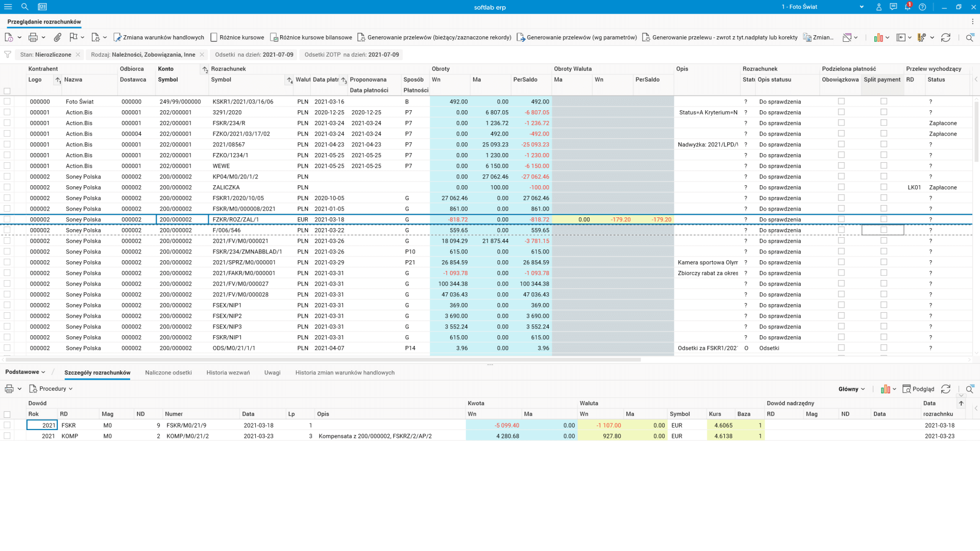Remove the Stan: Nierozliczone filter chip
Image resolution: width=980 pixels, height=551 pixels.
click(x=78, y=55)
